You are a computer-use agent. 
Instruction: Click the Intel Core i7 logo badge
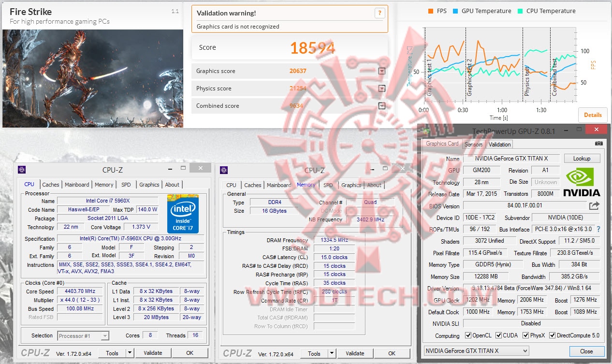[x=183, y=213]
